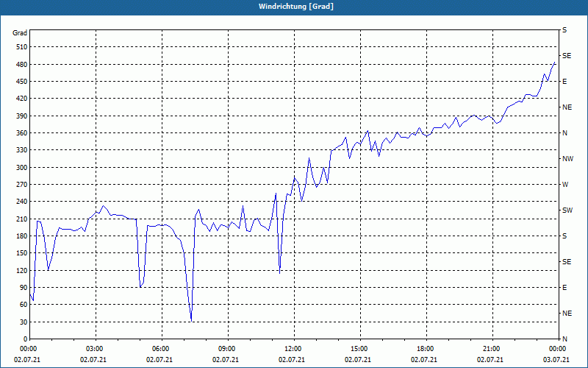588x368 pixels.
Task: Click the 15:00 time label
Action: (x=359, y=349)
